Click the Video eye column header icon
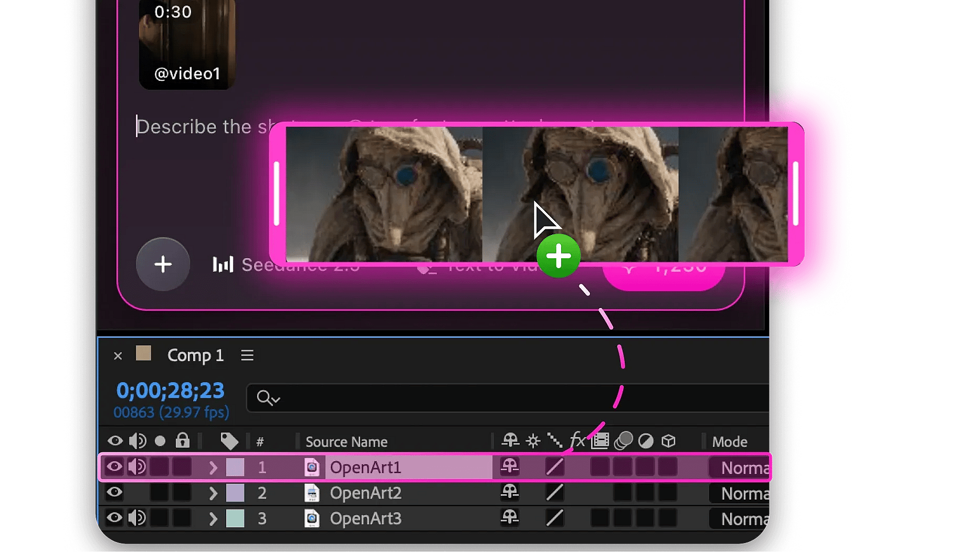Screen dimensions: 980x552 [x=115, y=441]
